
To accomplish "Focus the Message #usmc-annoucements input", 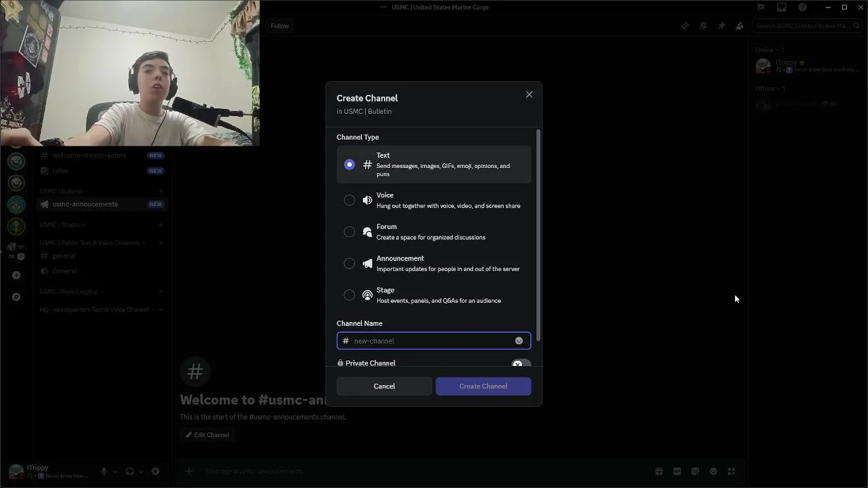I will click(x=427, y=471).
